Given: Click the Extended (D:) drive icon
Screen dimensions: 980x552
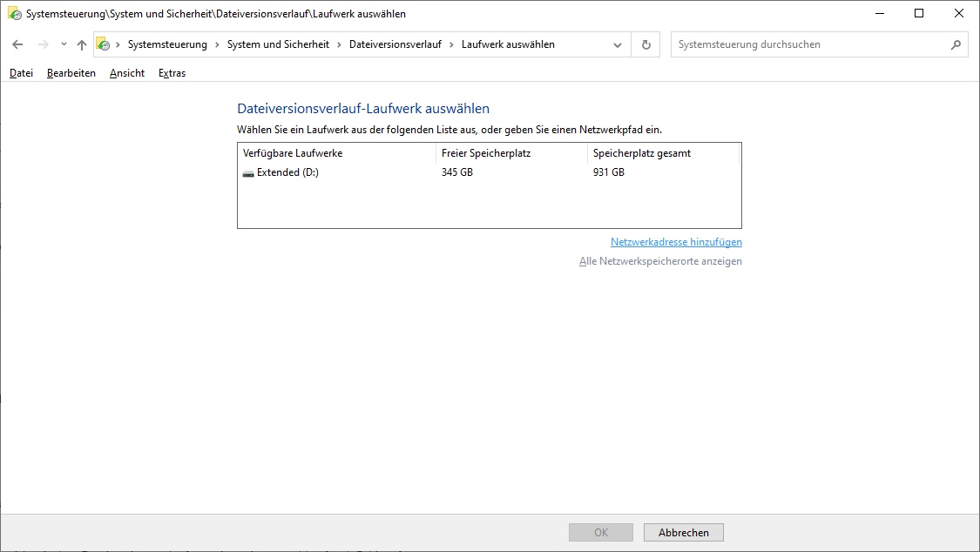Looking at the screenshot, I should tap(248, 172).
